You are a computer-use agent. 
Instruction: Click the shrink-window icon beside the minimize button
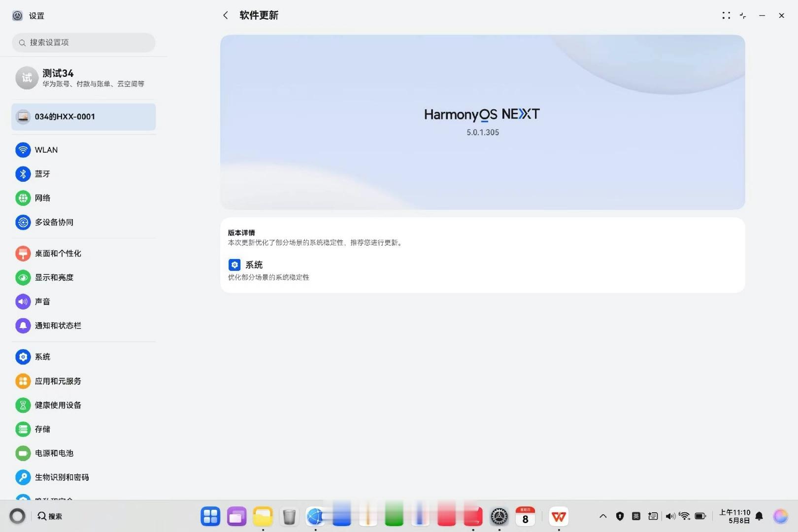743,16
